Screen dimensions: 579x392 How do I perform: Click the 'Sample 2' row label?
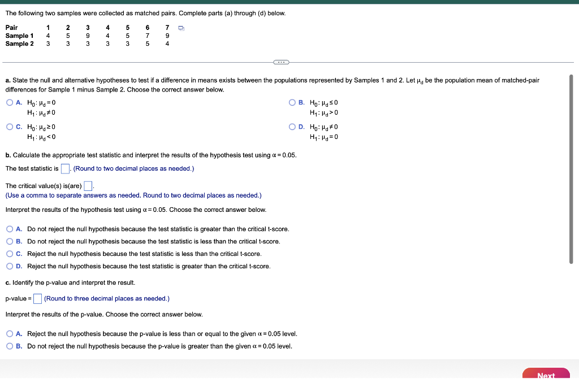19,43
